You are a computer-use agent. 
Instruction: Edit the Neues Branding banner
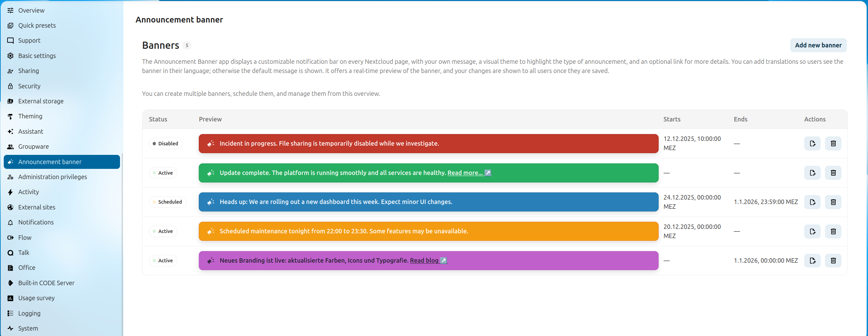[x=812, y=261]
